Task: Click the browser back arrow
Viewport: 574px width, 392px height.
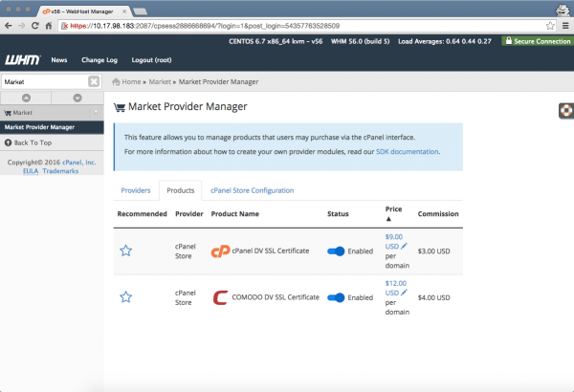Action: pyautogui.click(x=9, y=26)
